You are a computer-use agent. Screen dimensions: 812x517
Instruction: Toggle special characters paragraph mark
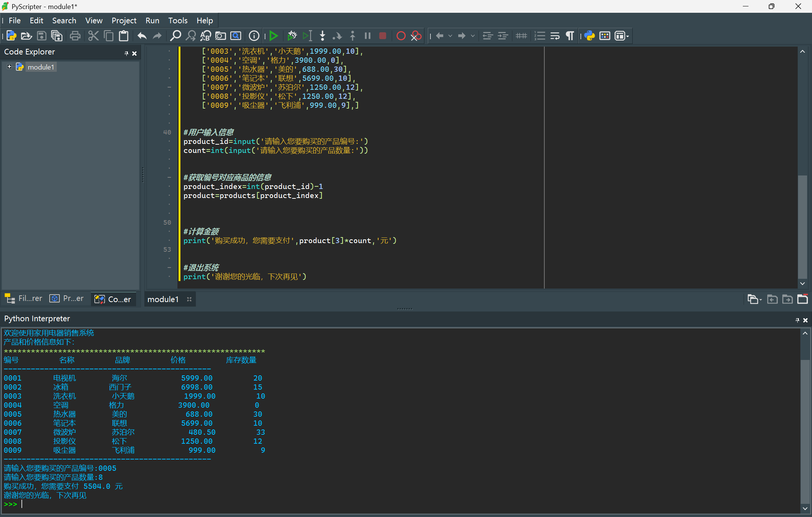click(x=570, y=36)
